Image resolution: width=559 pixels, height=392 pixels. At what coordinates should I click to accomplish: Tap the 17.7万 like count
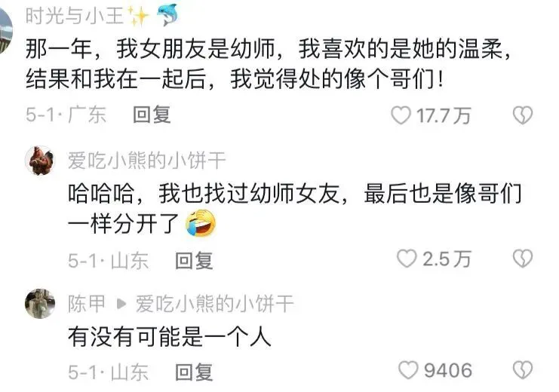tap(444, 116)
